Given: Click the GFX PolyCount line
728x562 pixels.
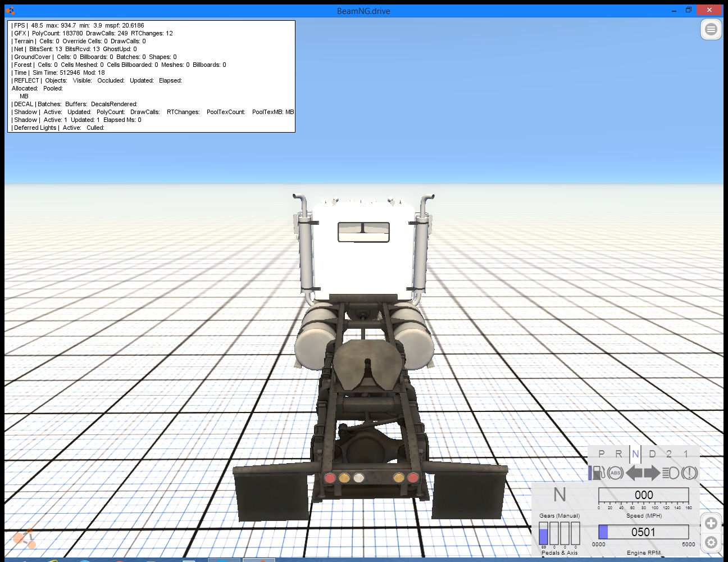Looking at the screenshot, I should pyautogui.click(x=92, y=33).
